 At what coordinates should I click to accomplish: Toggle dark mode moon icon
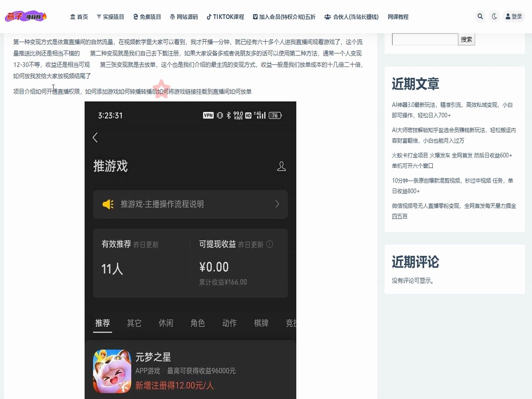click(494, 16)
